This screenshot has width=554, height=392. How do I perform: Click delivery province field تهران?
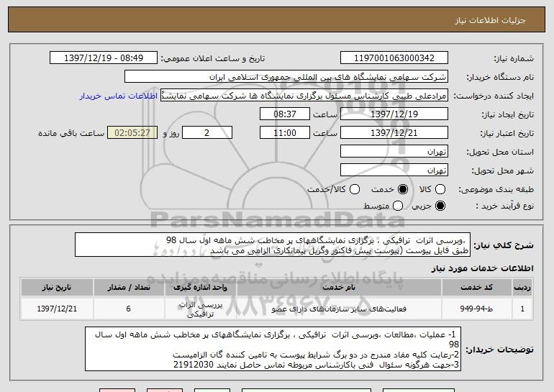pos(394,152)
